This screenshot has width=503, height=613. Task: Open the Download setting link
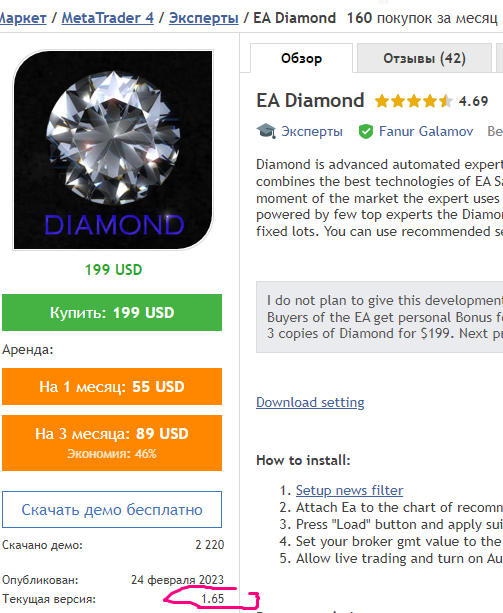[x=310, y=402]
